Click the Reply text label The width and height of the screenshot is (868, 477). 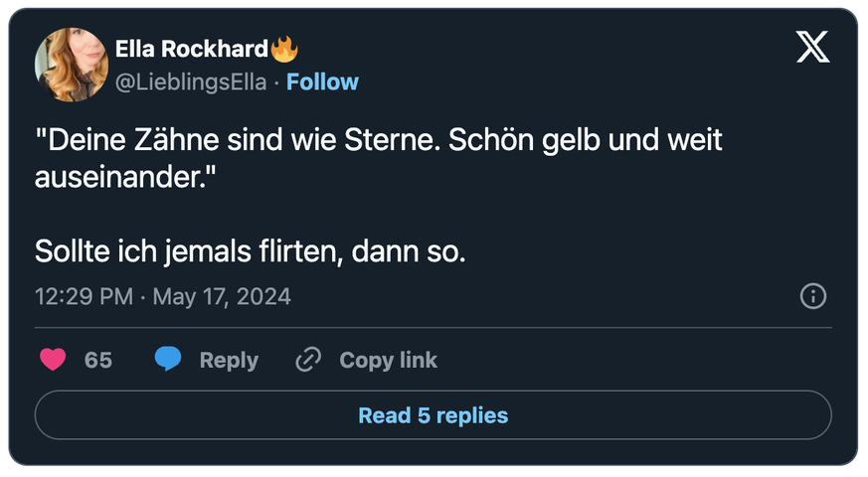pos(229,360)
